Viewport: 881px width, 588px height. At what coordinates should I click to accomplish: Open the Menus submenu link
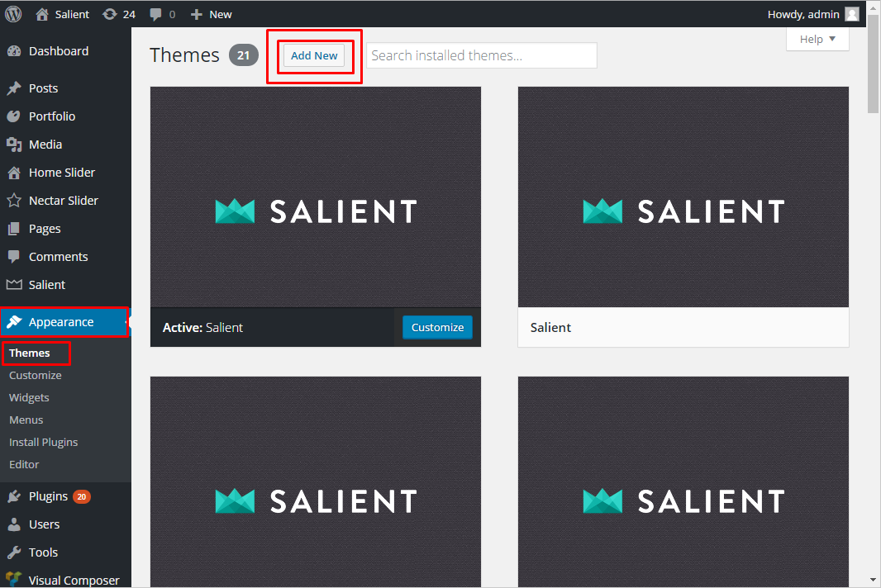(26, 420)
